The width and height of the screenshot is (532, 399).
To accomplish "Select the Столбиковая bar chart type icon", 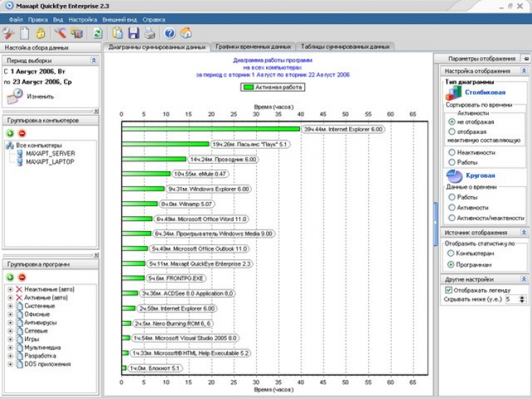I will coord(454,94).
